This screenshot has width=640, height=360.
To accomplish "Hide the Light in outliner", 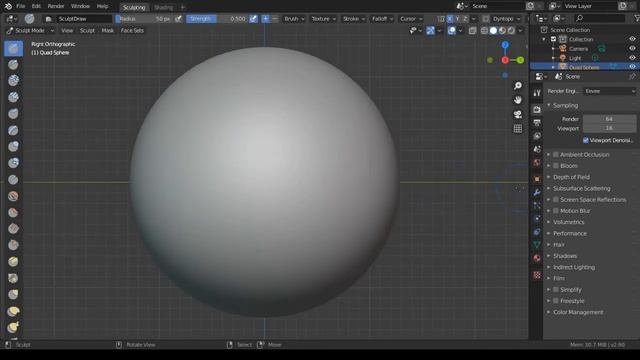I will click(x=632, y=58).
